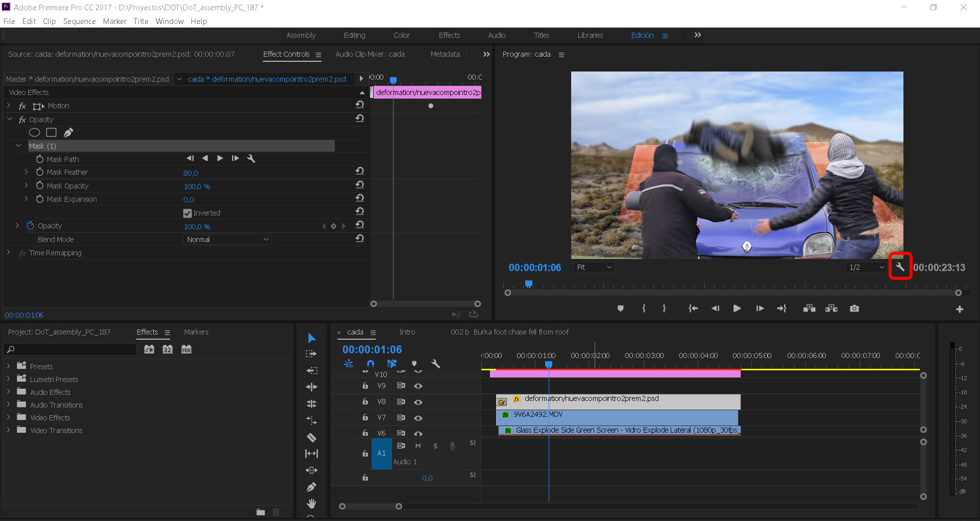Select the pen mask tool under Opacity
980x521 pixels.
(x=68, y=133)
